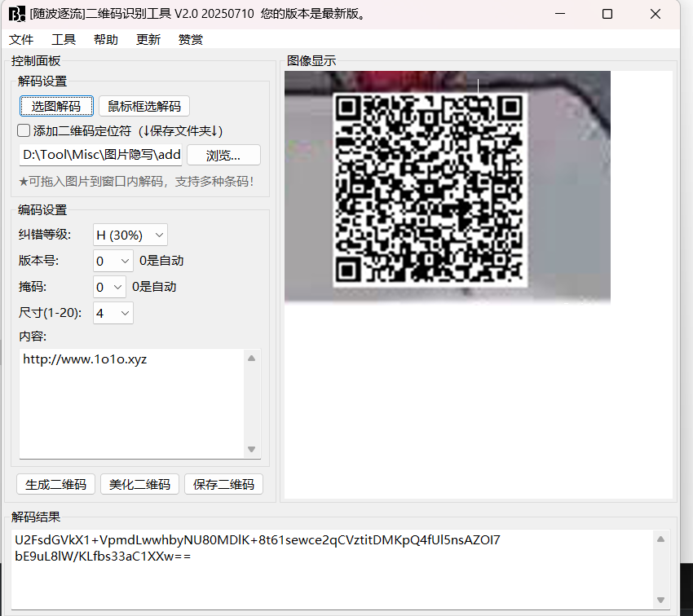The height and width of the screenshot is (616, 693).
Task: Click the 保存二维码 button
Action: [223, 484]
